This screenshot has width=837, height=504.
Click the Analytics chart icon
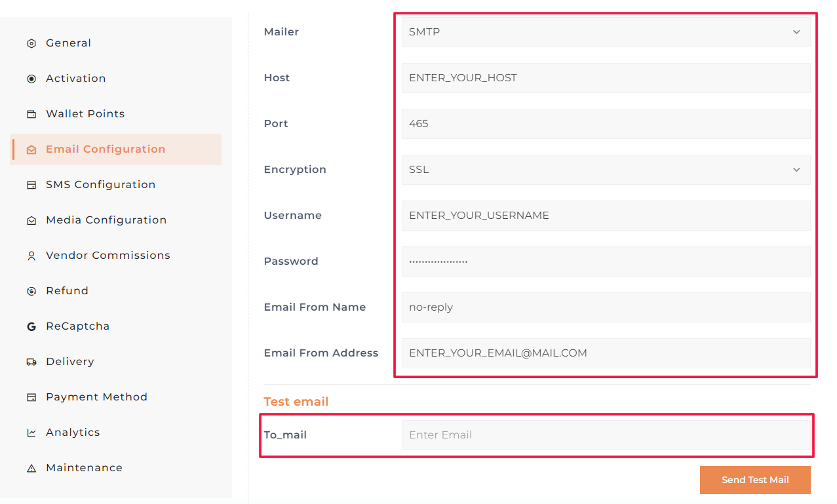31,433
